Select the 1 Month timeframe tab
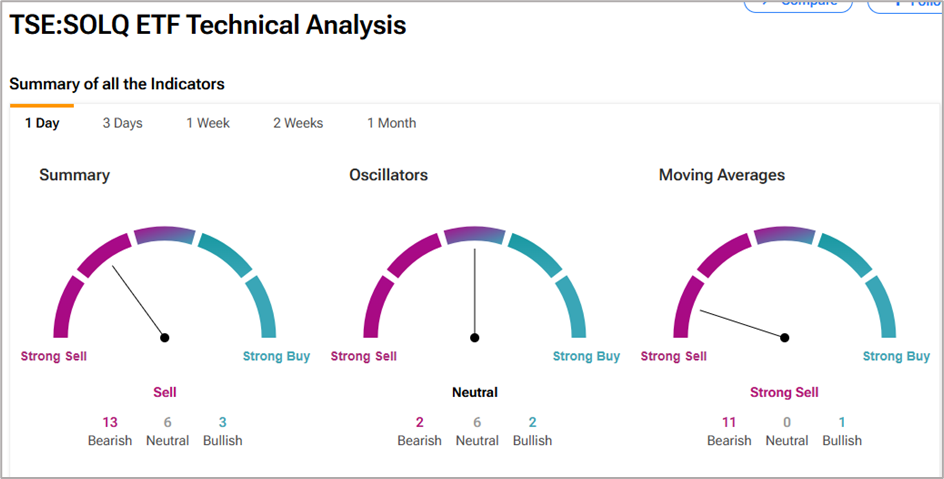The image size is (944, 479). click(x=391, y=123)
